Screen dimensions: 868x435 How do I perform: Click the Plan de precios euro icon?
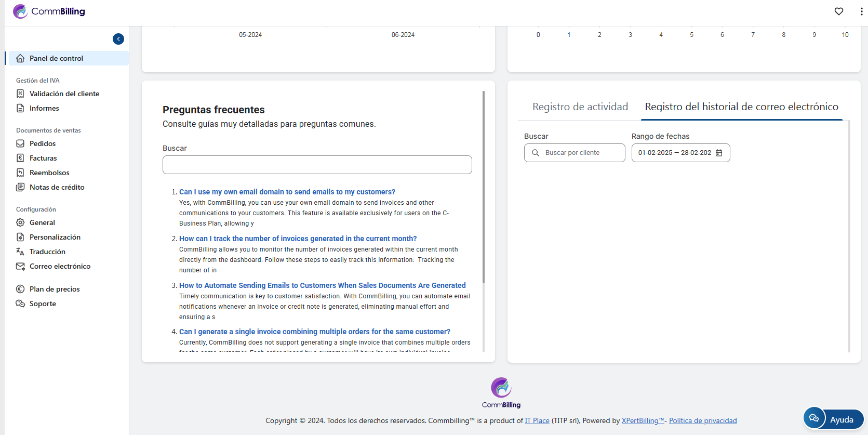(x=20, y=289)
